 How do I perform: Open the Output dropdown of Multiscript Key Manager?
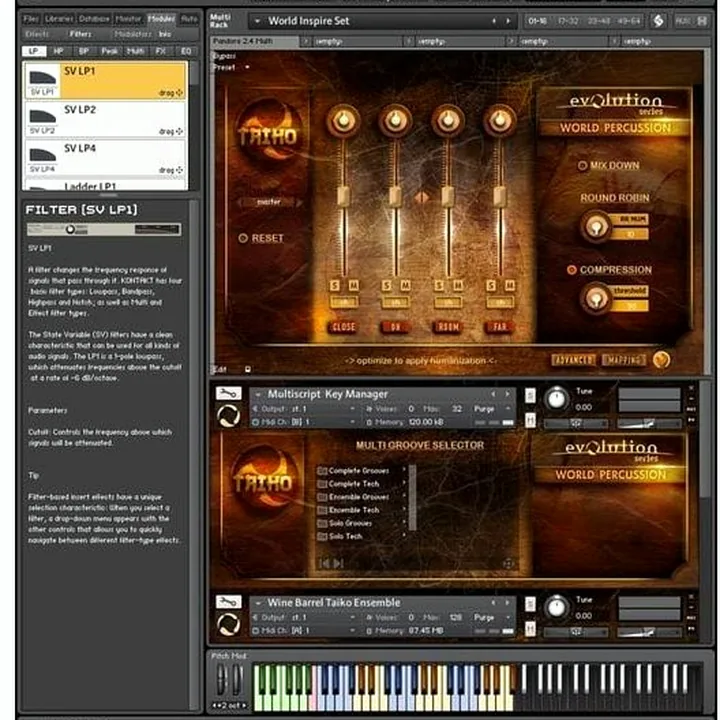[x=353, y=409]
